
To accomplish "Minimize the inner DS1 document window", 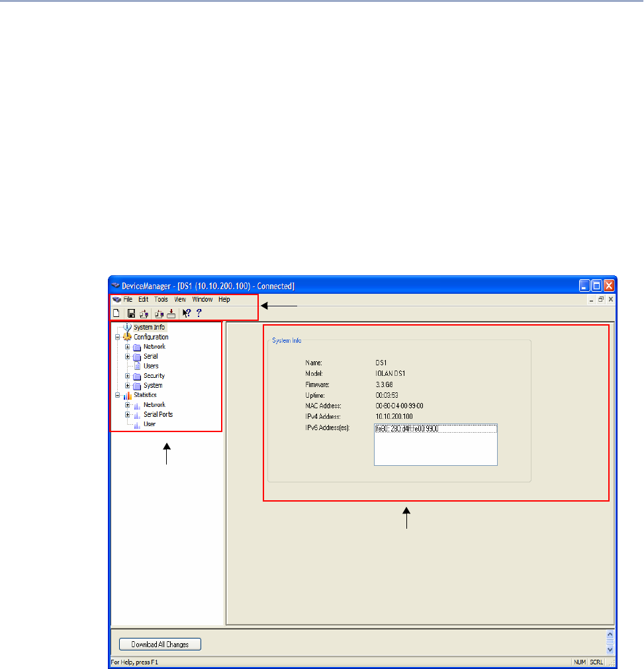I will pos(591,300).
